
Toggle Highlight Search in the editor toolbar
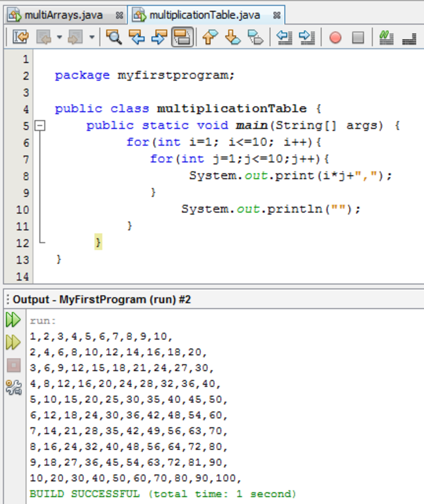[182, 37]
